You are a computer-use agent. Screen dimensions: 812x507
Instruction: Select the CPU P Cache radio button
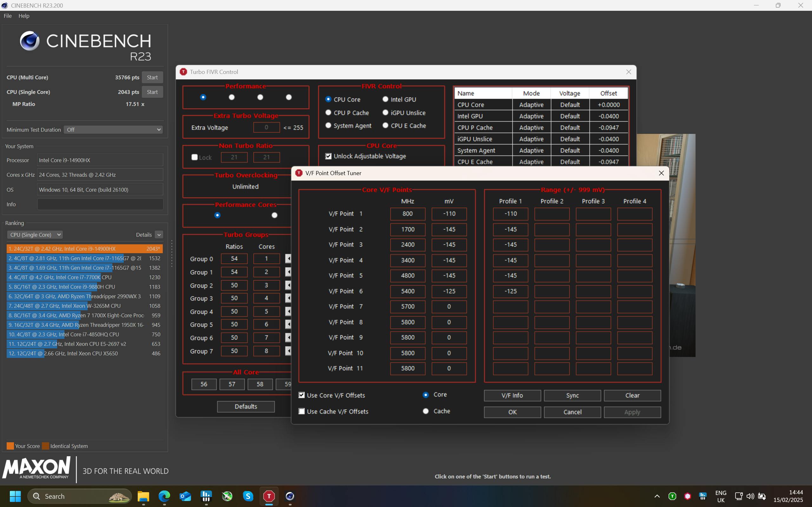tap(328, 113)
